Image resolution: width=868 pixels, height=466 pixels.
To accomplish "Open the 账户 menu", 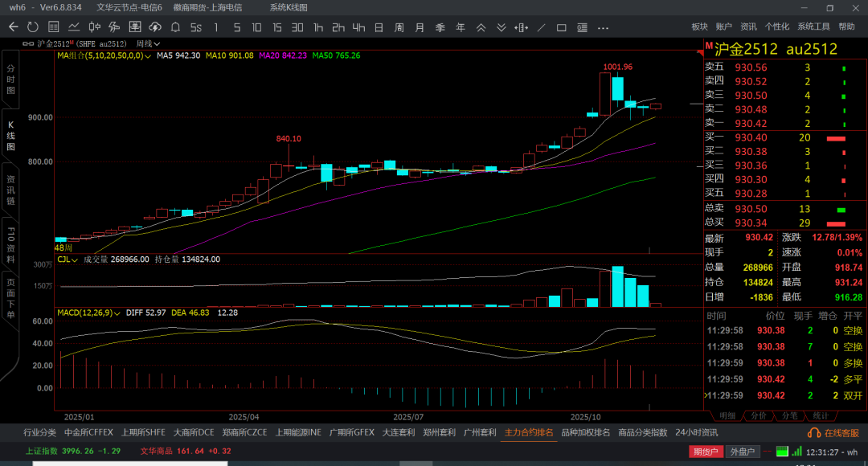I will pyautogui.click(x=723, y=27).
